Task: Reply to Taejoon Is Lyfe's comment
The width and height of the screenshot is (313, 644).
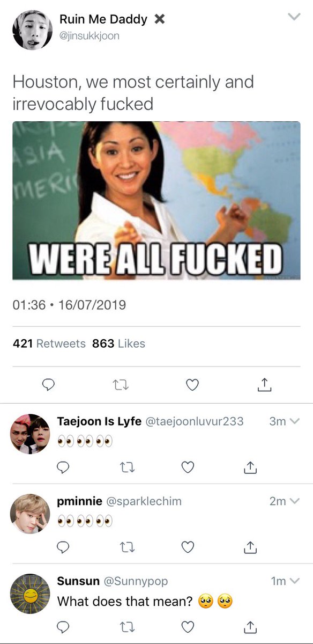Action: [63, 467]
